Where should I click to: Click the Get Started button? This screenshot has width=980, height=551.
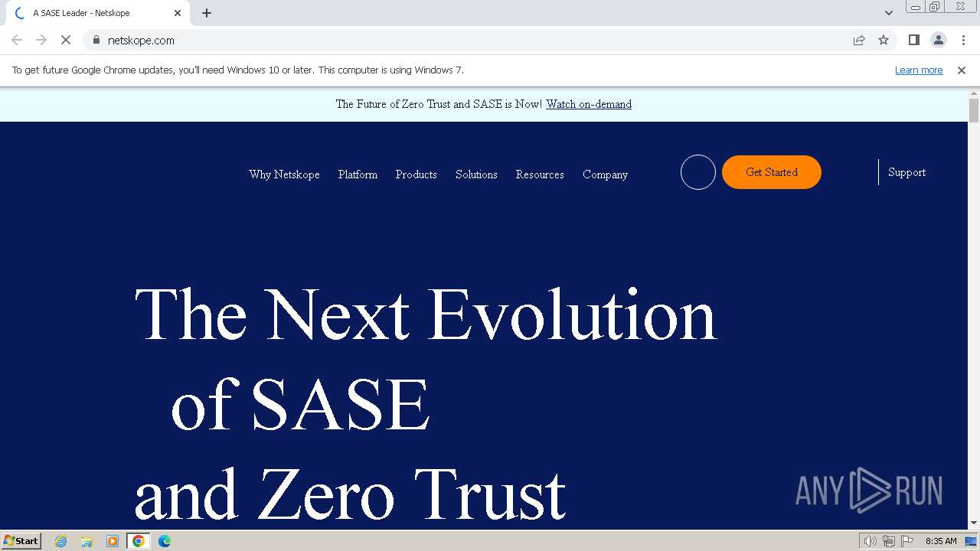tap(772, 172)
